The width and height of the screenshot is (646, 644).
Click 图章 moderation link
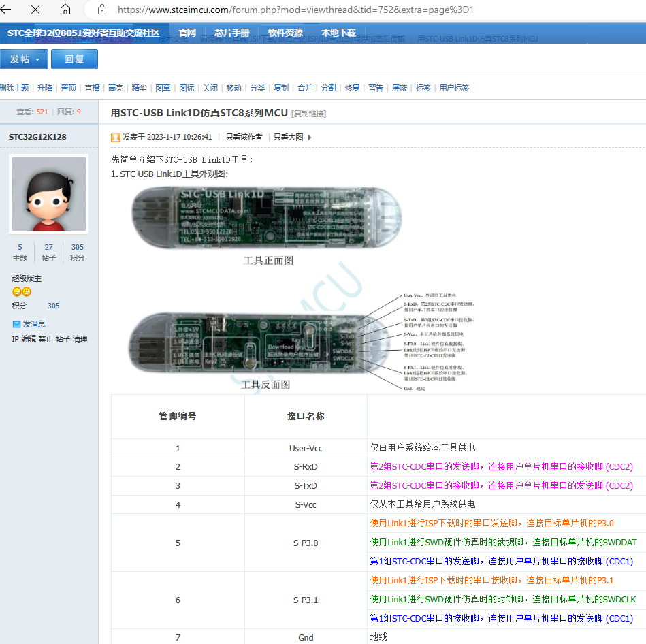click(x=163, y=88)
